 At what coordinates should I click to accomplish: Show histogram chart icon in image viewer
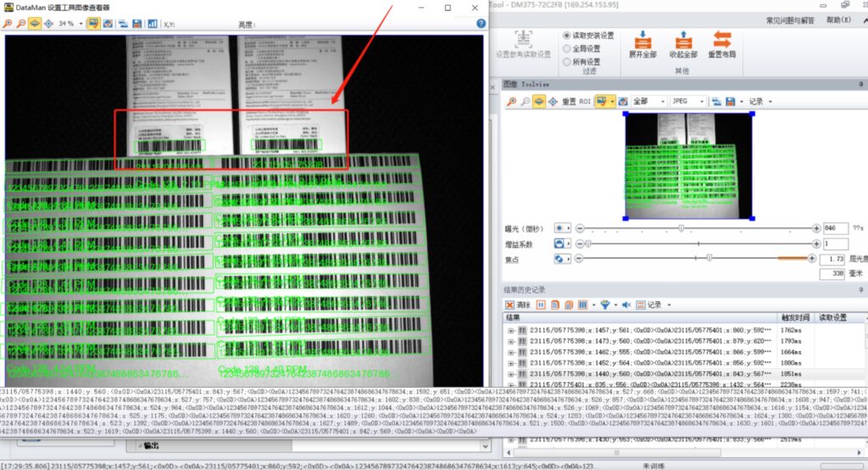(153, 24)
